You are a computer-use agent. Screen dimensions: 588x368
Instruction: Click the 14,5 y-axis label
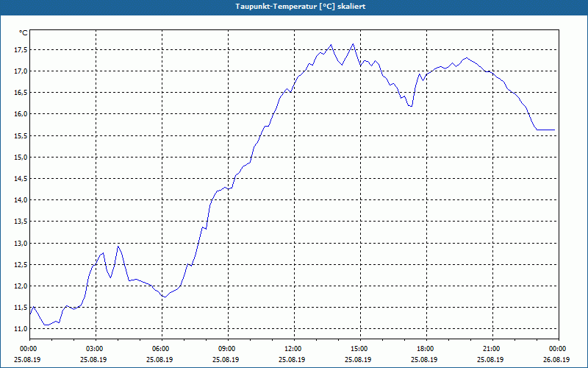(x=21, y=179)
